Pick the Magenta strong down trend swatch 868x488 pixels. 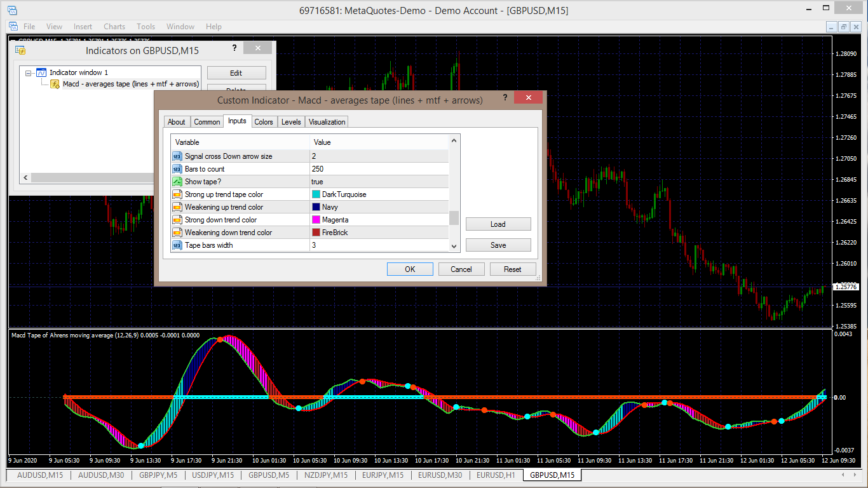(316, 220)
